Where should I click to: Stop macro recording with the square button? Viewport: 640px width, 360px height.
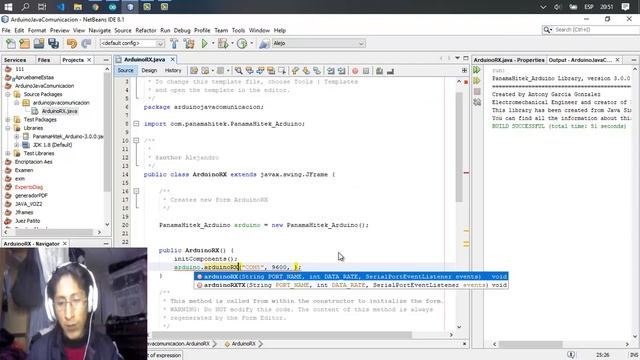point(366,71)
